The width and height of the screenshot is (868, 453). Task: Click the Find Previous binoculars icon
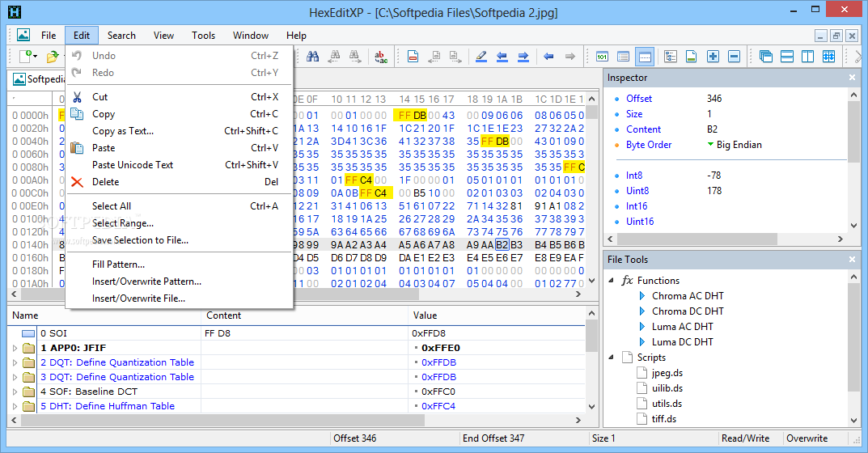(334, 57)
